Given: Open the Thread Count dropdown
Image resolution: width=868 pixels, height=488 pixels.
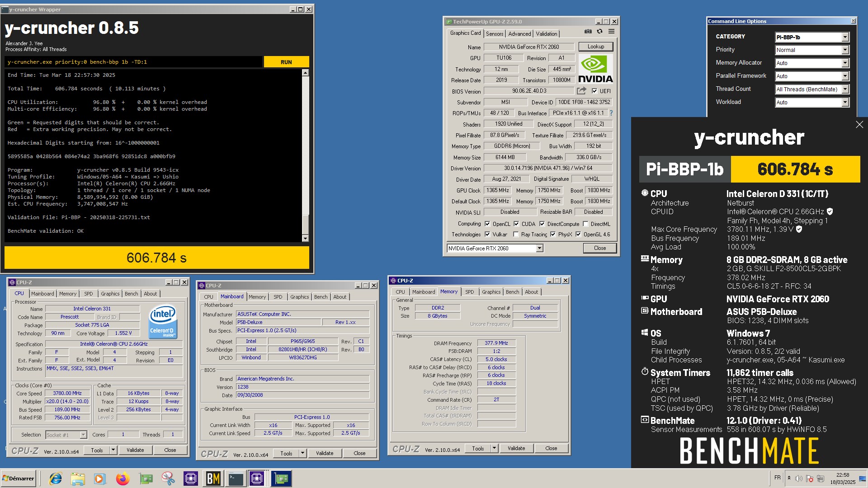Looking at the screenshot, I should point(812,89).
